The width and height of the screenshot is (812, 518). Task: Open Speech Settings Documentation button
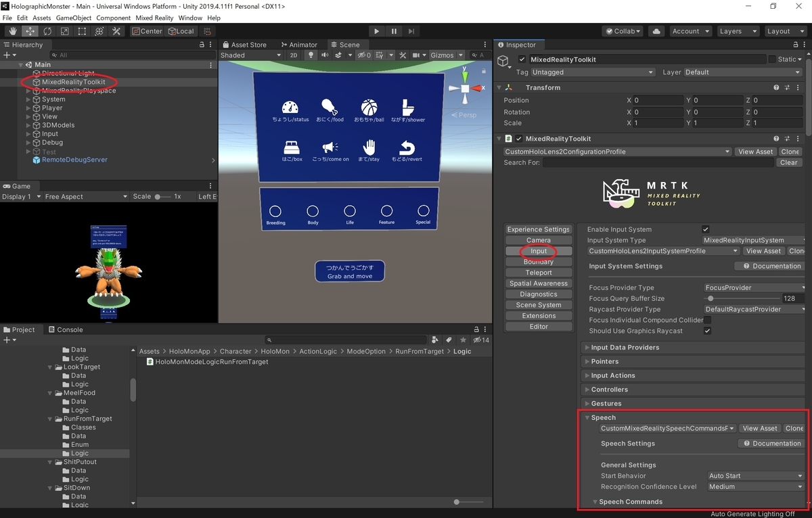771,444
